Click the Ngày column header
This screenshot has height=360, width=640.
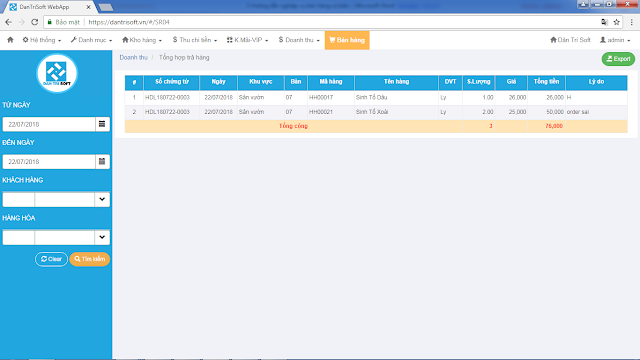[x=218, y=82]
